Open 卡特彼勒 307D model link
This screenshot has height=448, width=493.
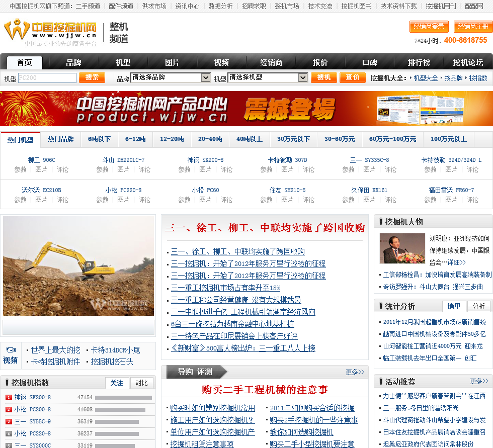pyautogui.click(x=287, y=160)
